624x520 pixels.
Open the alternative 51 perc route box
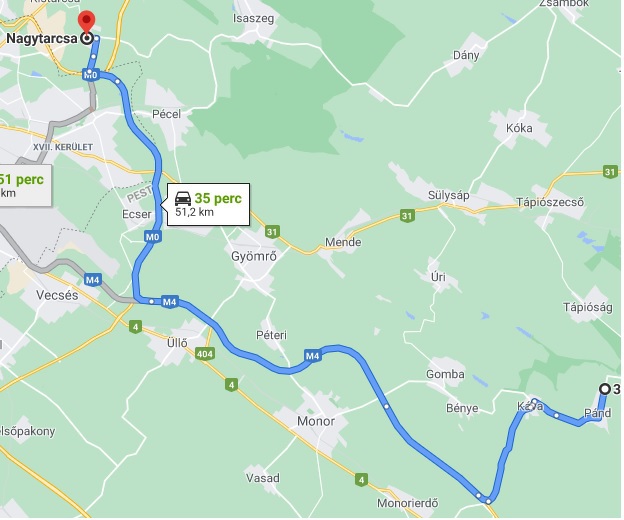click(25, 185)
